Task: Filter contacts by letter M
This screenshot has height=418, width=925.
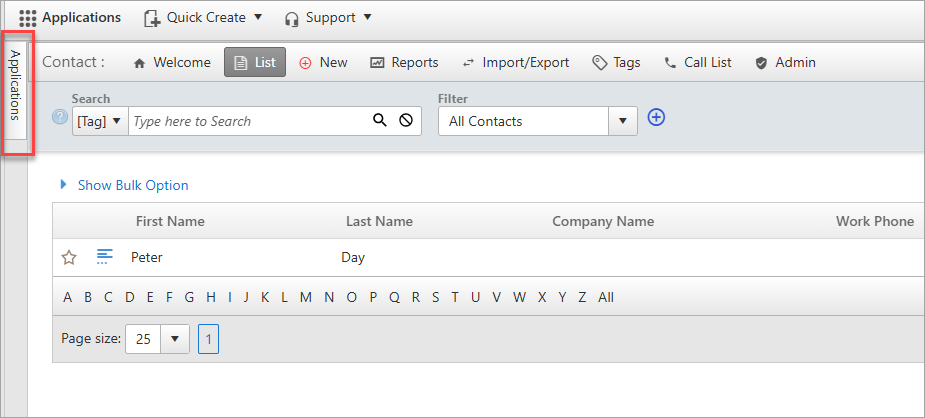Action: 306,298
